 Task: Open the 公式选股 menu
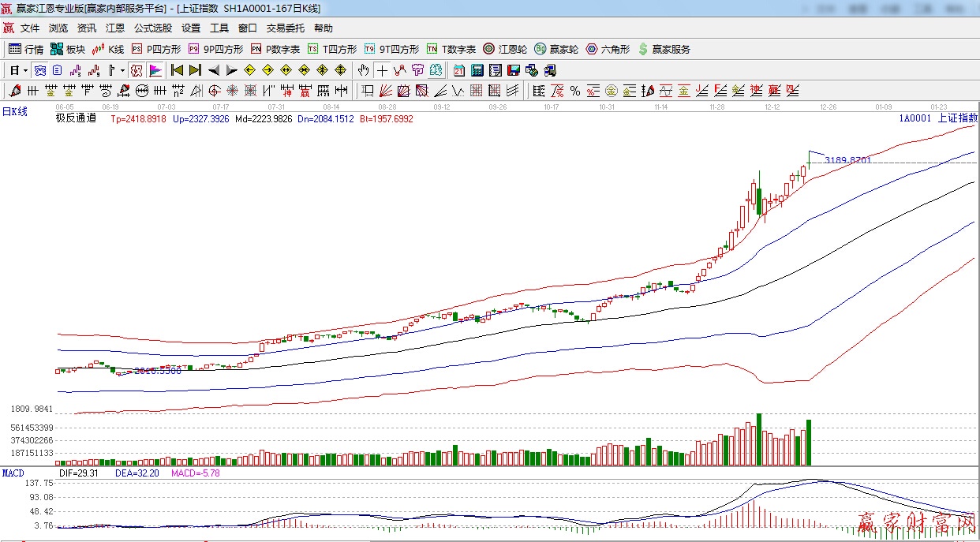point(152,28)
